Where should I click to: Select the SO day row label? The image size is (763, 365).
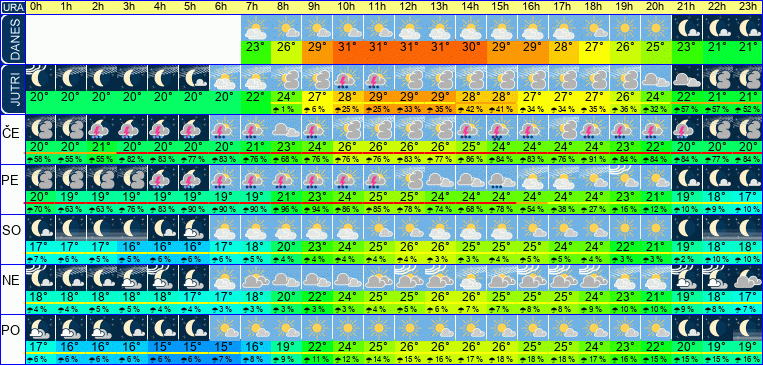tap(12, 230)
